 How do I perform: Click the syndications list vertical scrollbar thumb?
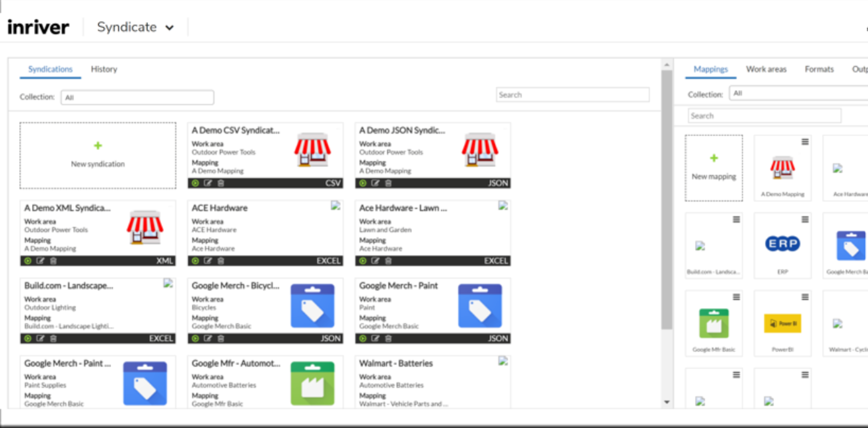pyautogui.click(x=667, y=200)
